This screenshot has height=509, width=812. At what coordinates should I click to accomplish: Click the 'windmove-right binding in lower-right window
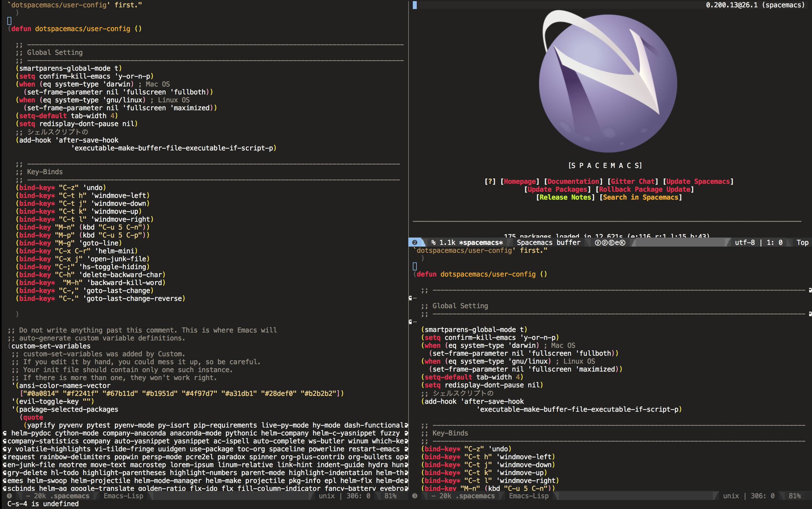[490, 480]
